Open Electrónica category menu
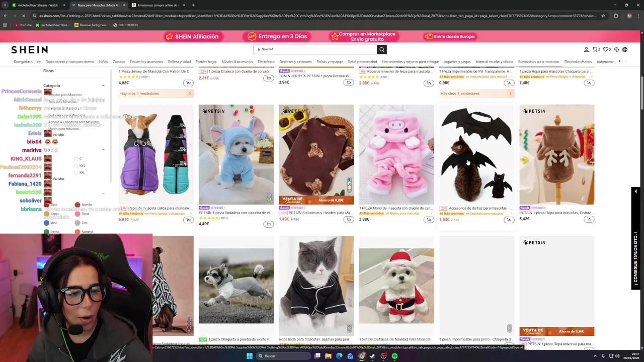Image resolution: width=644 pixels, height=362 pixels. [x=266, y=61]
